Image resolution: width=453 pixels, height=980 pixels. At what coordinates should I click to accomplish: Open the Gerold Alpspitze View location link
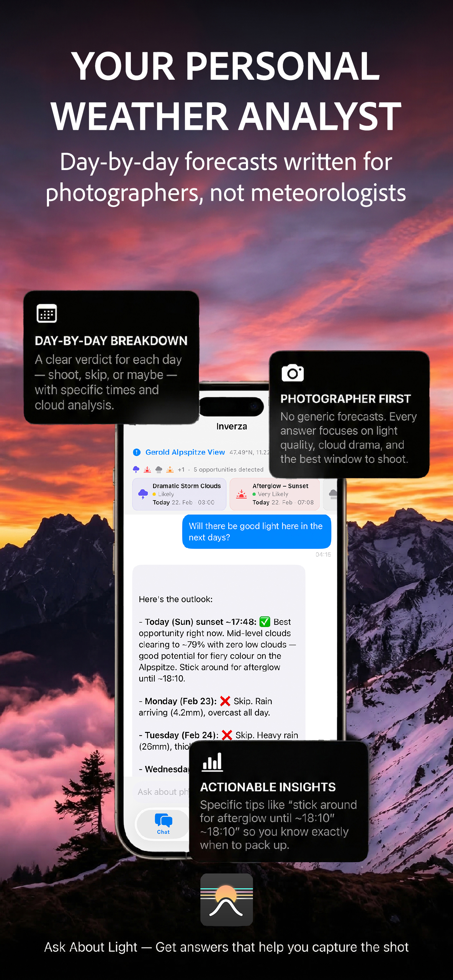click(185, 452)
